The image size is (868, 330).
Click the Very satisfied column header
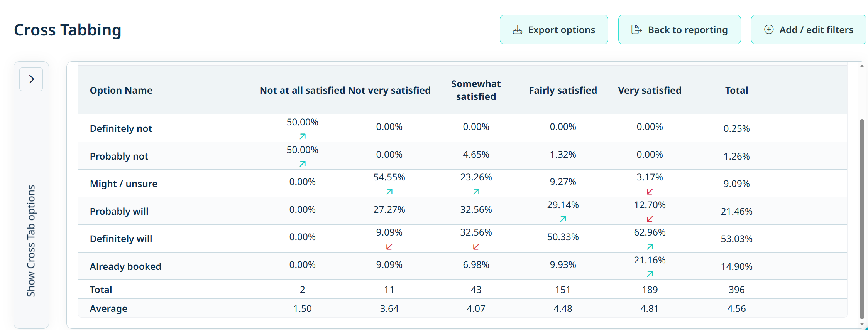650,90
